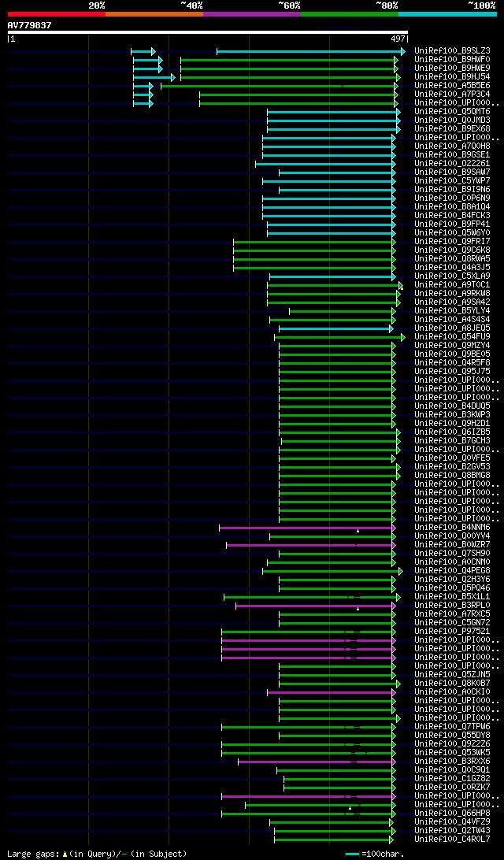Select the magenta alignment bar for A0CKI0
504x860 pixels.
coord(330,692)
